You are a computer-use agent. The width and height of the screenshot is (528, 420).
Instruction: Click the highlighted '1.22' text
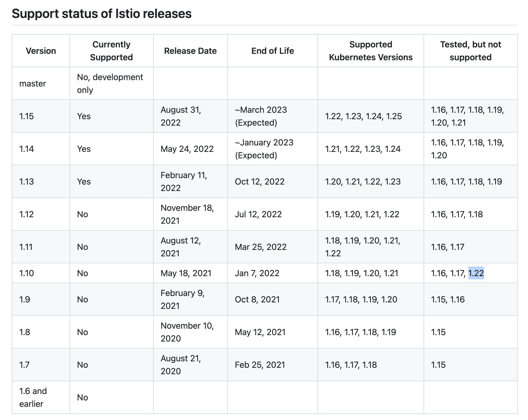pos(476,273)
